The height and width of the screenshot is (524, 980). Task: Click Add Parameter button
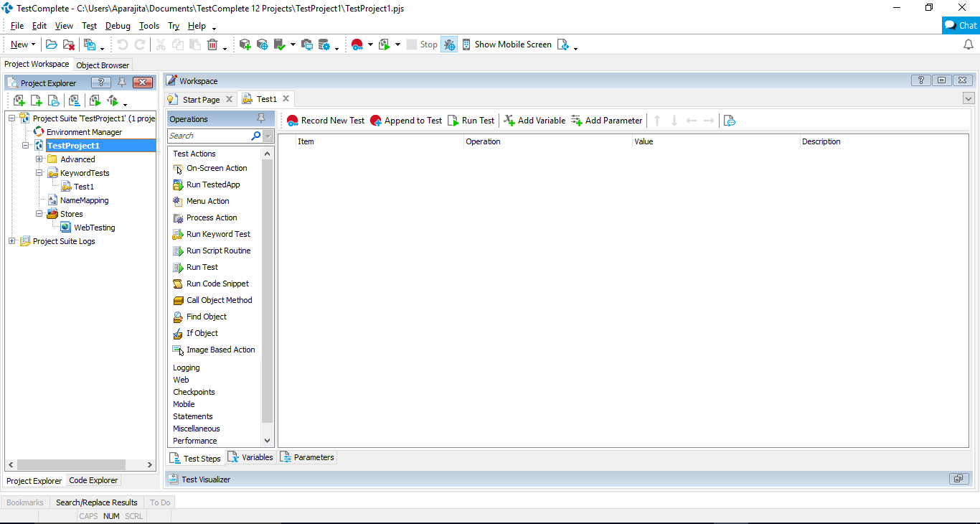pyautogui.click(x=607, y=121)
